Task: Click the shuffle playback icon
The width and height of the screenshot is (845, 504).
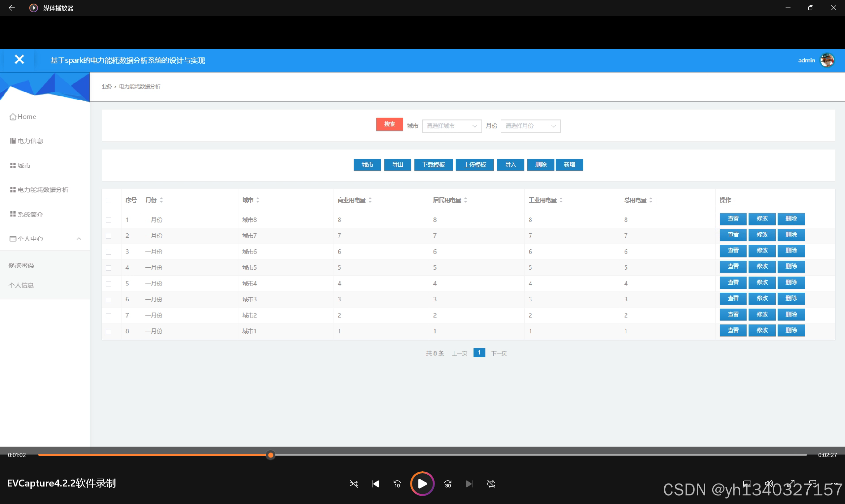Action: point(353,484)
